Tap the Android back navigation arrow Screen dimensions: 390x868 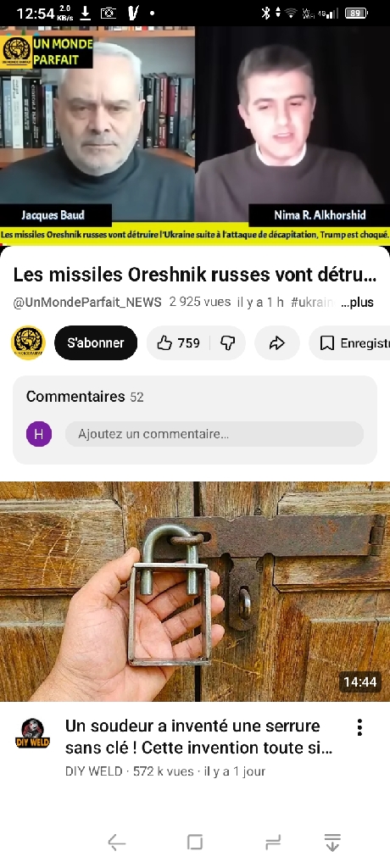[x=116, y=842]
